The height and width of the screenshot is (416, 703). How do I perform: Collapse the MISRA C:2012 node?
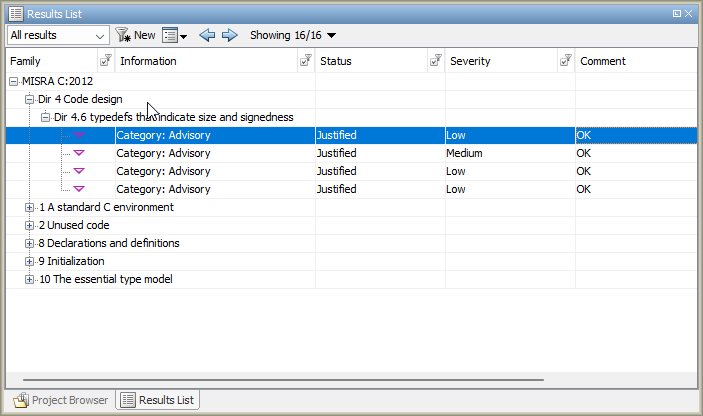(13, 81)
